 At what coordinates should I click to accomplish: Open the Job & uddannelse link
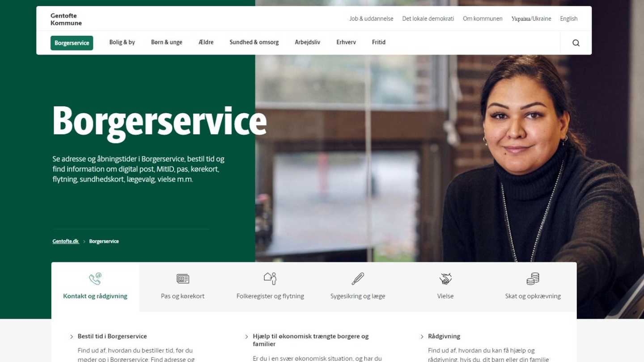point(371,19)
